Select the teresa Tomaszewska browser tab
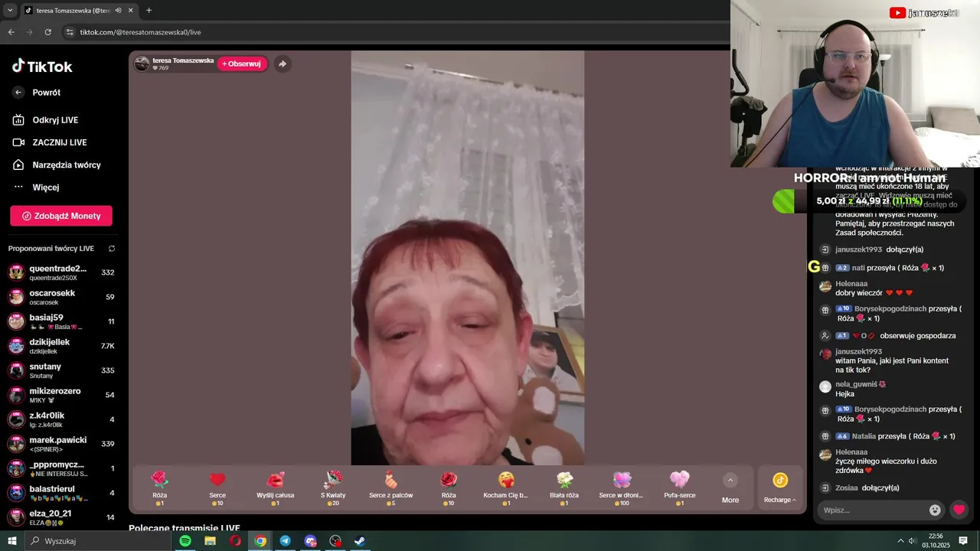 pyautogui.click(x=73, y=11)
